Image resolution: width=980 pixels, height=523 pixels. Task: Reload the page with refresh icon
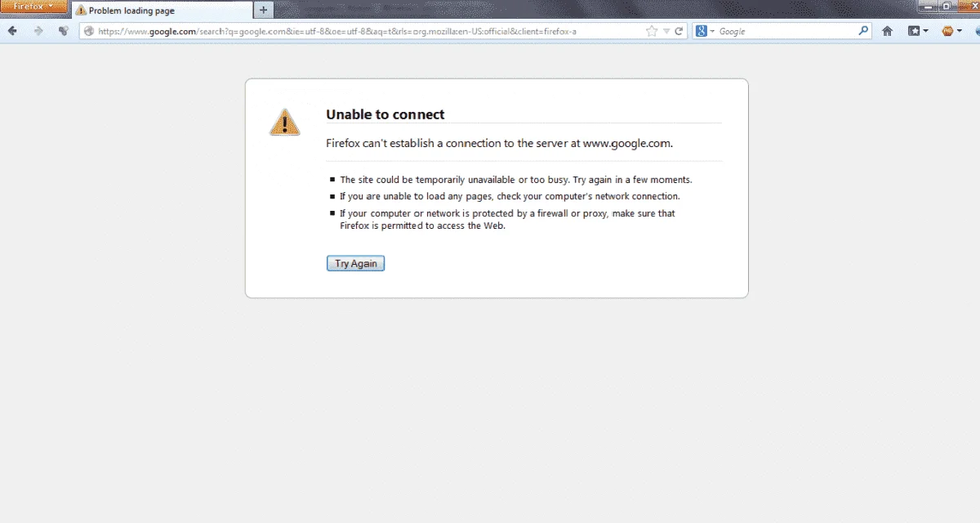tap(679, 31)
